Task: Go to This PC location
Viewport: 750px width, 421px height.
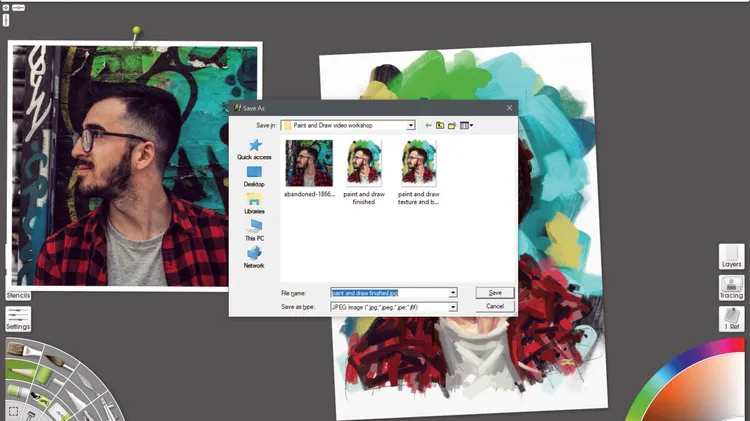Action: [254, 231]
